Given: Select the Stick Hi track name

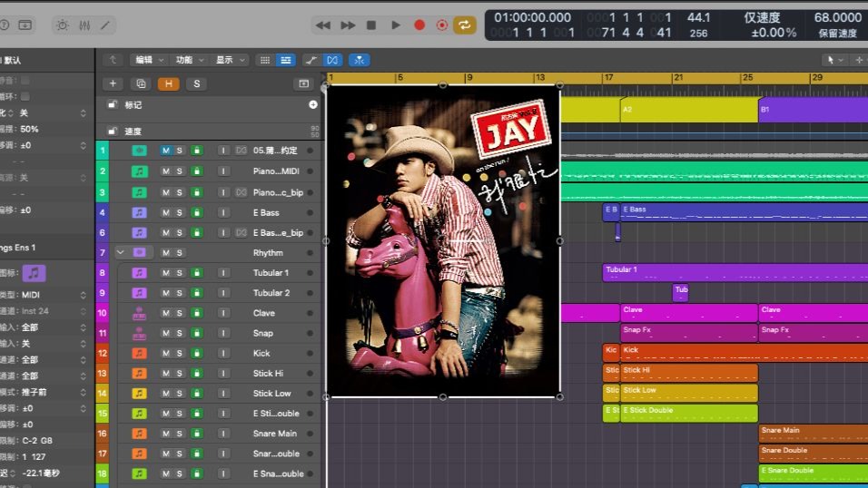Looking at the screenshot, I should click(268, 373).
